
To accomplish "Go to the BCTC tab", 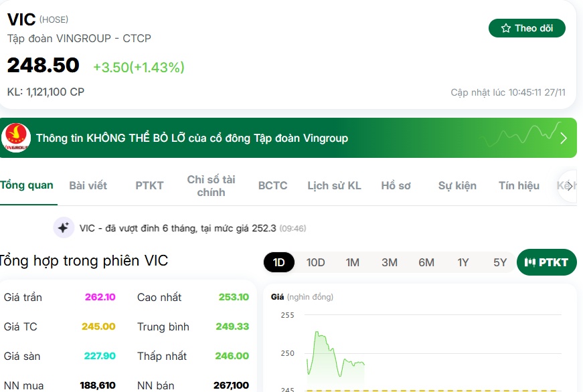I will [x=273, y=185].
